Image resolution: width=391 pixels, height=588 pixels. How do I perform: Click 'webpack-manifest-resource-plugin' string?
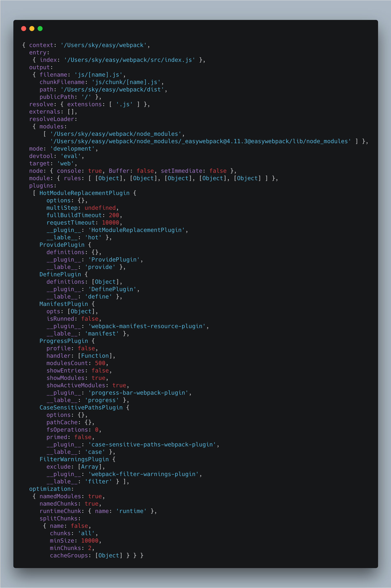tap(147, 326)
